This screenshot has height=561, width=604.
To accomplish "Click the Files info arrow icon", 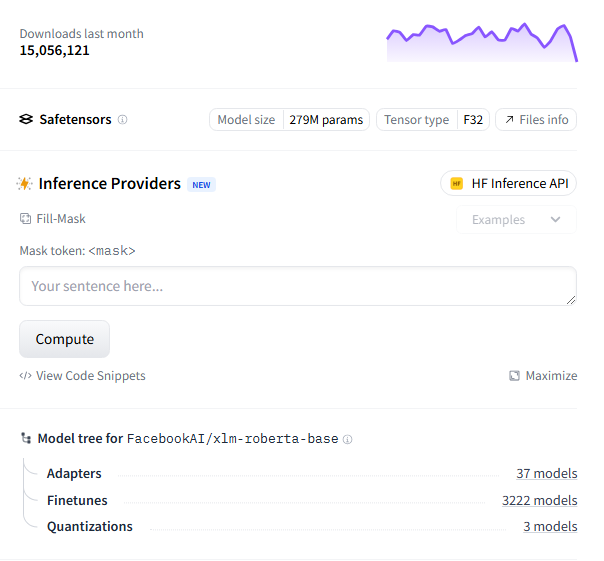I will pyautogui.click(x=509, y=120).
